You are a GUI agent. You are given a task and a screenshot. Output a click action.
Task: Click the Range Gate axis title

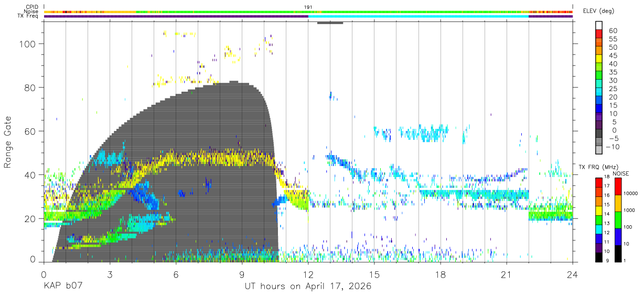coord(8,142)
